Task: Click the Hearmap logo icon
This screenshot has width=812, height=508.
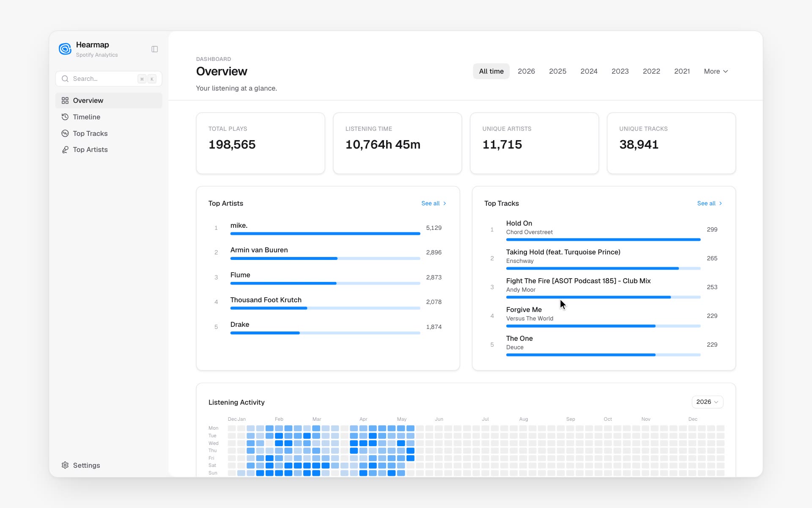Action: [x=65, y=49]
